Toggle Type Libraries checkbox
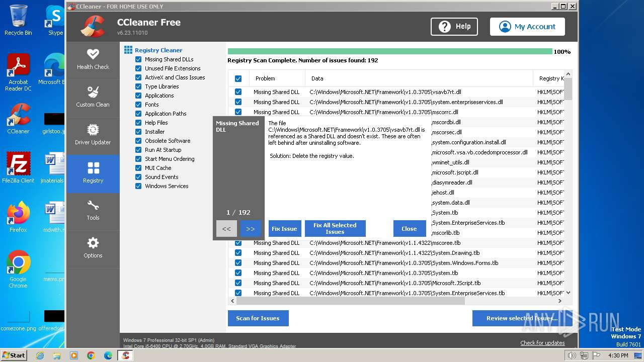 (138, 86)
